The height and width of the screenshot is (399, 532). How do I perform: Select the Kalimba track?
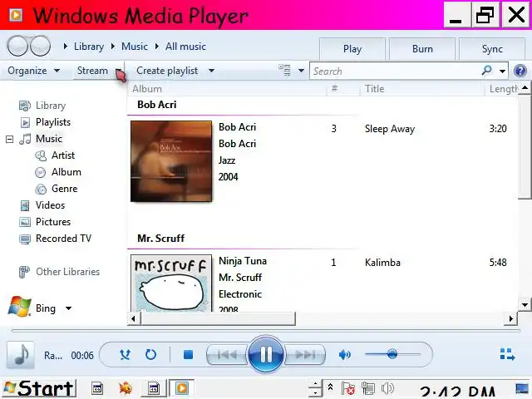click(382, 263)
